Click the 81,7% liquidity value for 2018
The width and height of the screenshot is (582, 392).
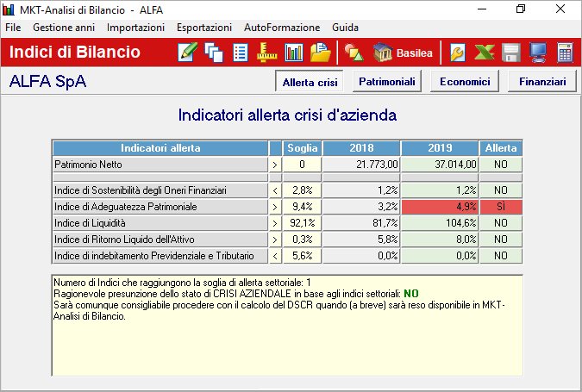click(x=361, y=223)
